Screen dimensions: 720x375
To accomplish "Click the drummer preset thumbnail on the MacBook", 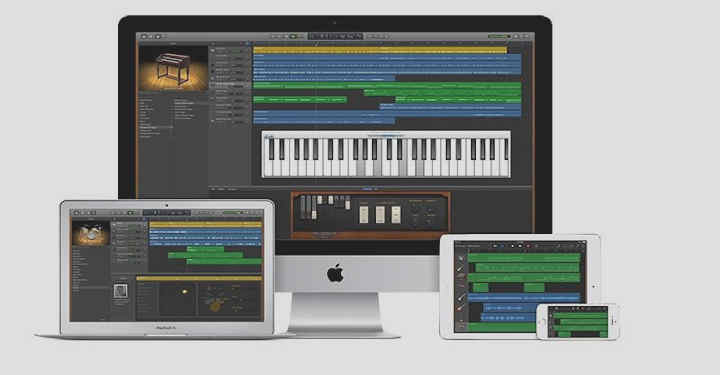I will point(121,291).
